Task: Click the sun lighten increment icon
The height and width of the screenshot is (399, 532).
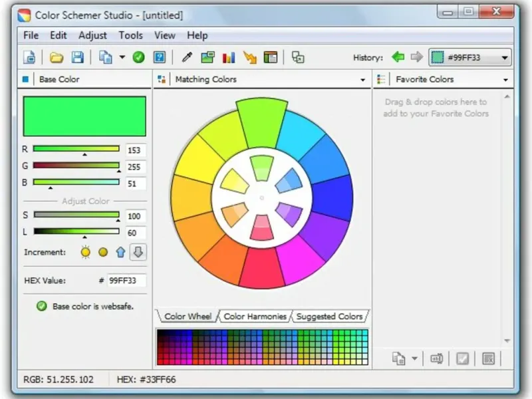Action: coord(86,252)
